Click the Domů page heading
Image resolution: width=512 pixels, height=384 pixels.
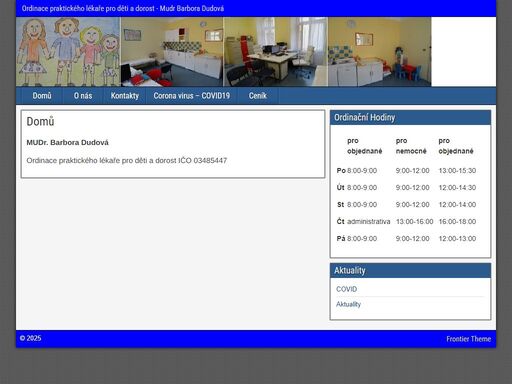tap(40, 121)
